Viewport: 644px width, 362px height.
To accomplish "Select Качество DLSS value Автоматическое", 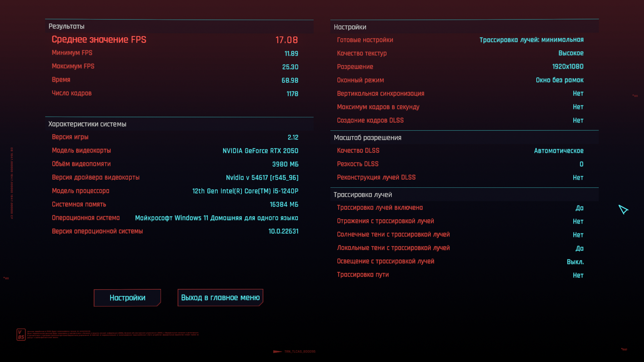I will coord(558,151).
